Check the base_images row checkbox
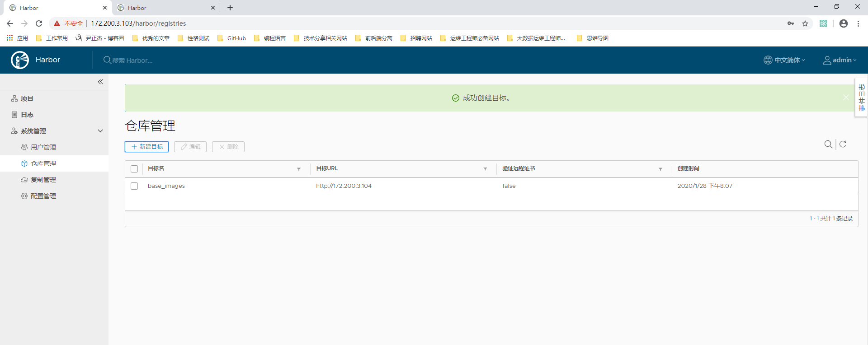 tap(134, 186)
